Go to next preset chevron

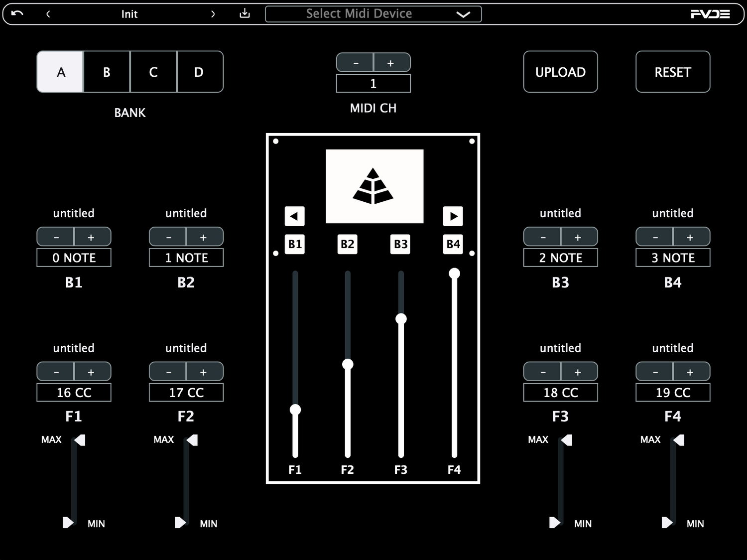point(213,14)
